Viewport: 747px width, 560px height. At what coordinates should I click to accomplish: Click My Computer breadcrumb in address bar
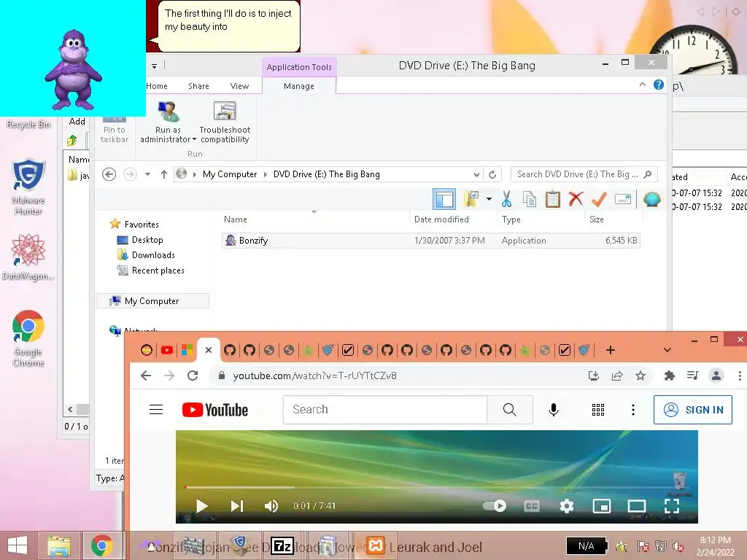click(230, 174)
